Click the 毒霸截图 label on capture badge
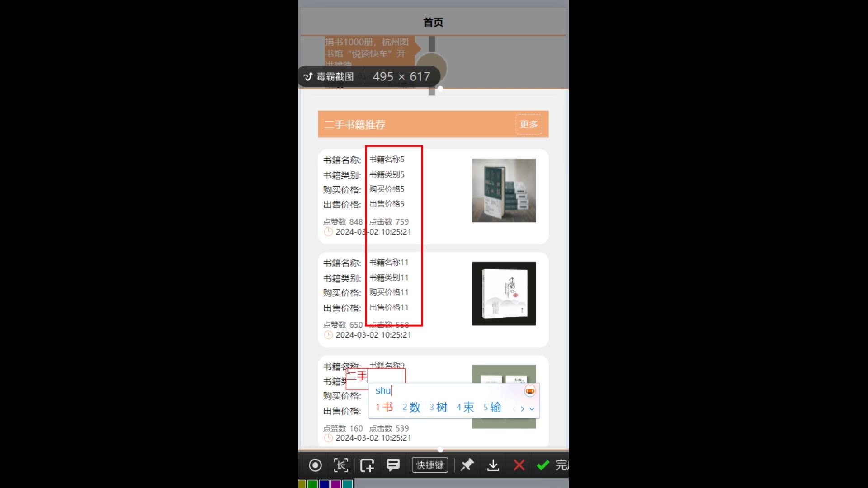868x488 pixels. 335,77
